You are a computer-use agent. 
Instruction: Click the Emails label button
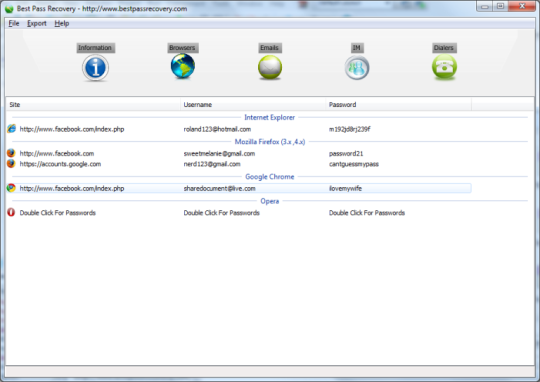point(270,48)
